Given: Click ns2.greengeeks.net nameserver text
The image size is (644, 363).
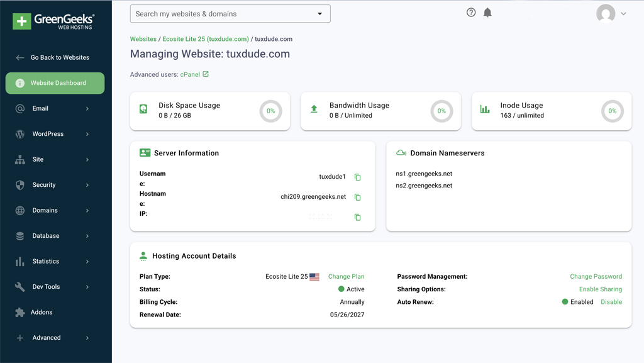Looking at the screenshot, I should (x=424, y=186).
